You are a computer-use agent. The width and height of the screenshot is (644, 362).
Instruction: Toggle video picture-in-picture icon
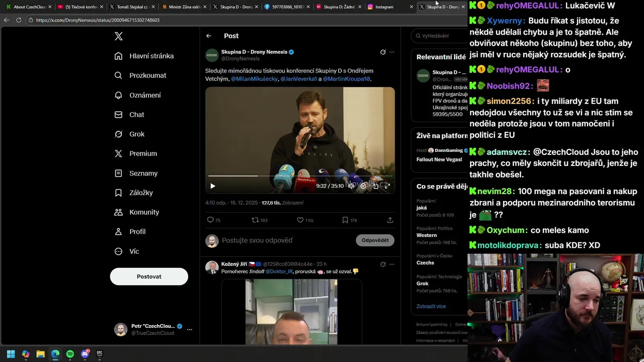click(x=375, y=186)
